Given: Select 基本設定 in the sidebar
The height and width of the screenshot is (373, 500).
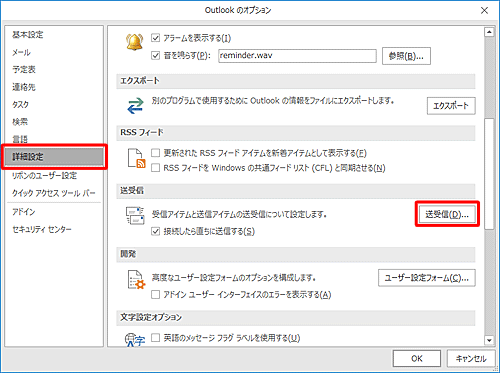Looking at the screenshot, I should 54,35.
